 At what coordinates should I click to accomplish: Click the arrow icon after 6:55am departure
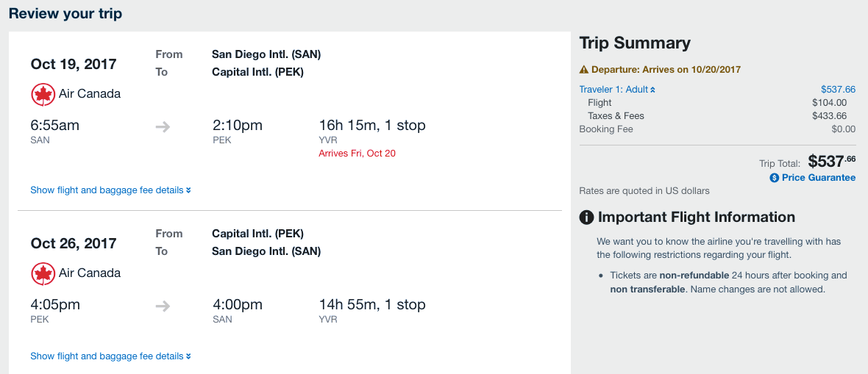pos(163,126)
